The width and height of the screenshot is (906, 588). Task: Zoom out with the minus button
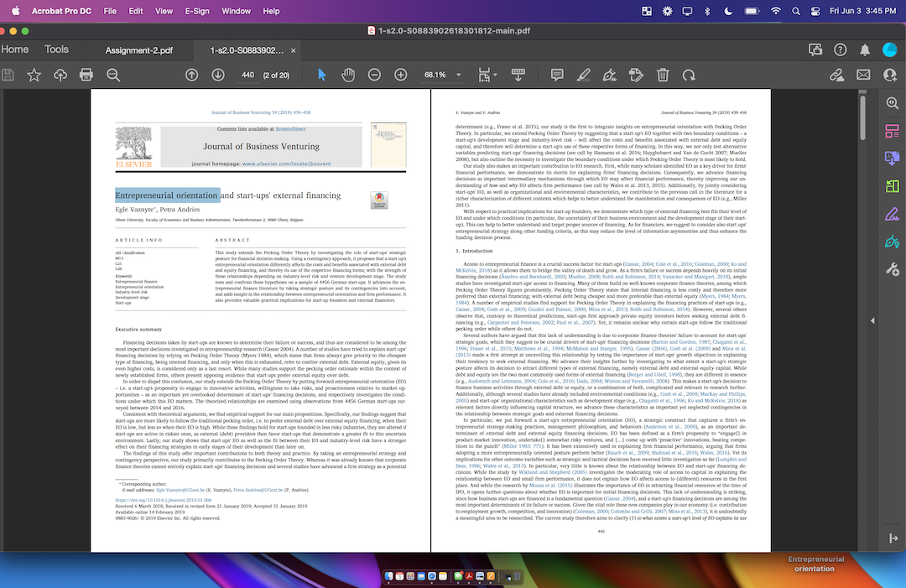tap(374, 75)
